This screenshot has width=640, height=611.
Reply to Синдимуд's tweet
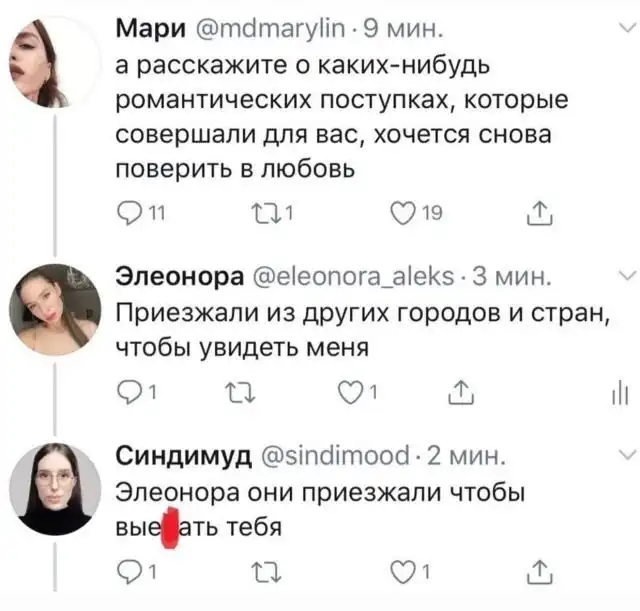click(126, 572)
